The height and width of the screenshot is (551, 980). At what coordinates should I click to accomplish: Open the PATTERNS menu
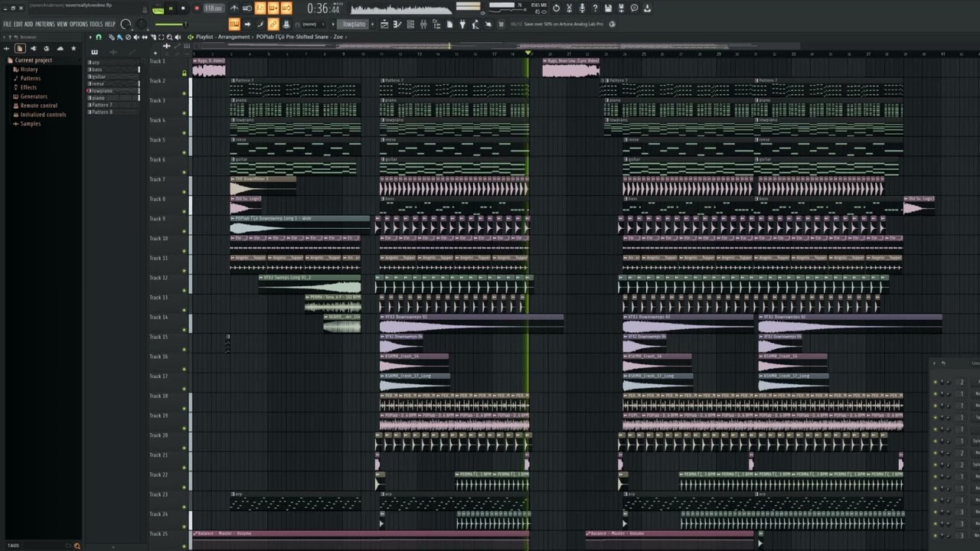coord(45,24)
